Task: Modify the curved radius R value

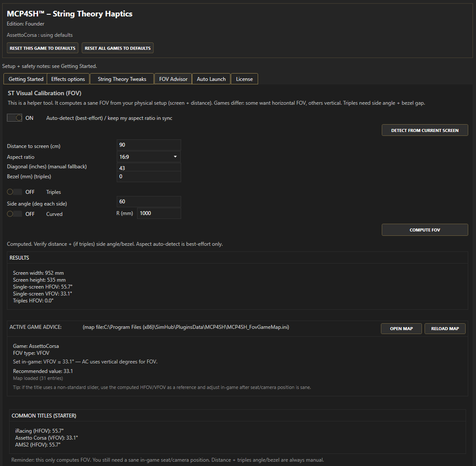Action: (159, 213)
